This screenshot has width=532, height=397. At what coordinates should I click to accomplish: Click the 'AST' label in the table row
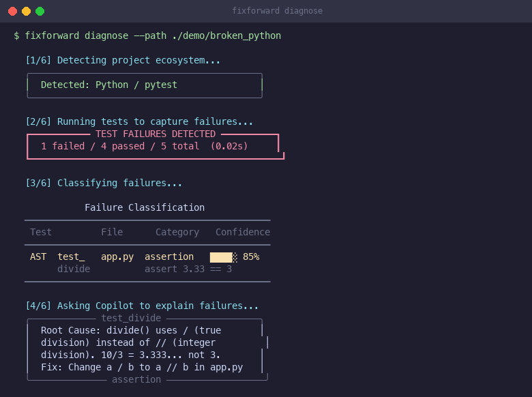[38, 257]
